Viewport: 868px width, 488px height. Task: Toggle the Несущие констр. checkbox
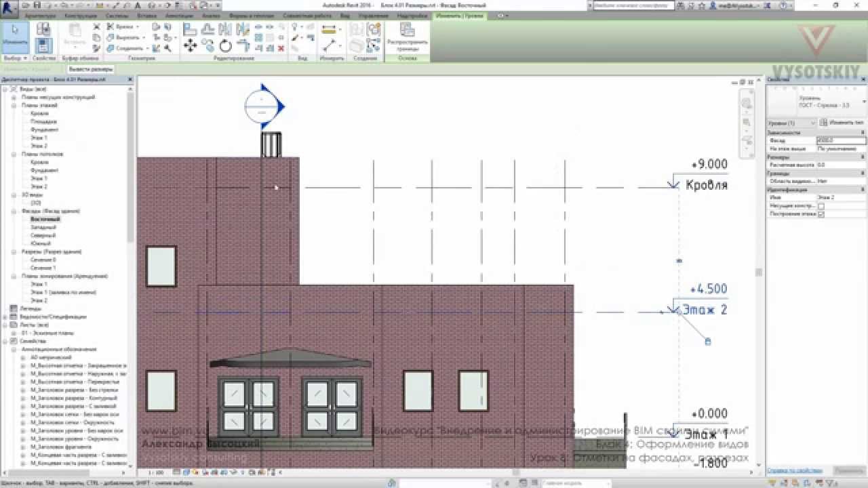coord(821,206)
